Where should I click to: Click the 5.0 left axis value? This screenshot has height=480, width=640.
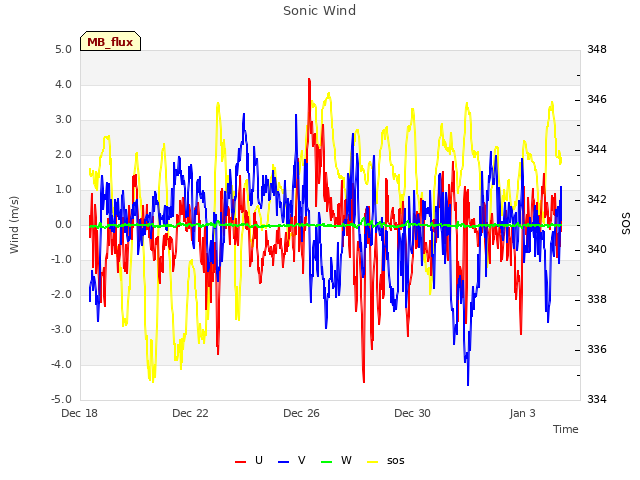click(63, 50)
